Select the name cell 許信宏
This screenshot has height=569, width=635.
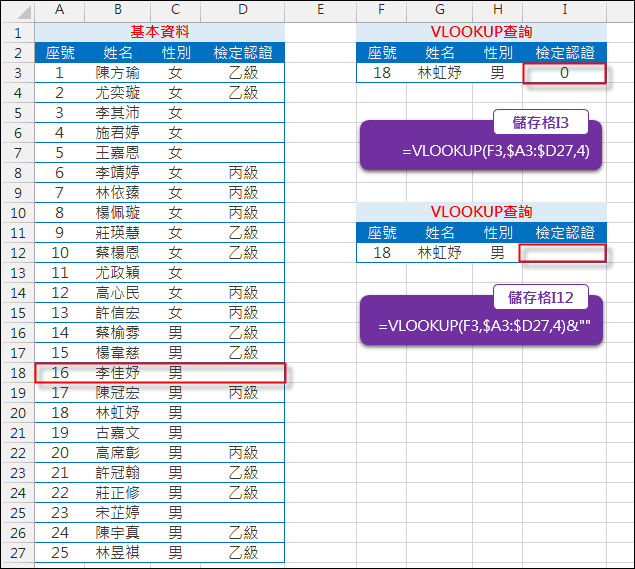[x=117, y=313]
